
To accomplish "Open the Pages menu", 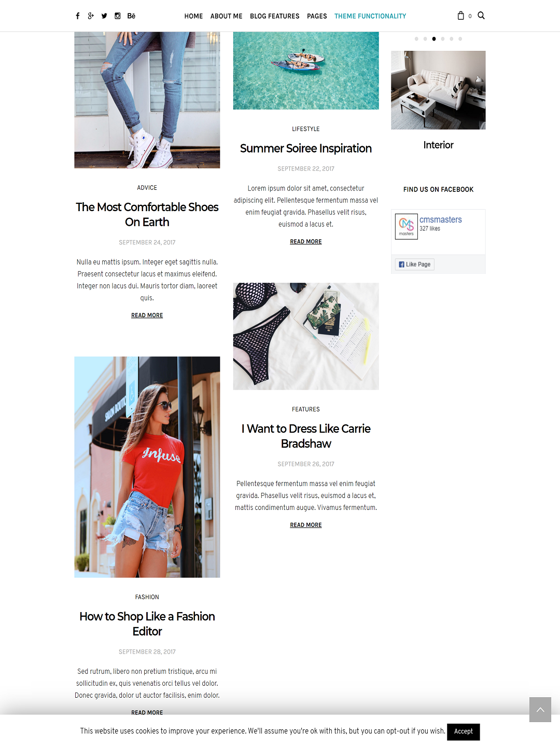I will tap(317, 16).
